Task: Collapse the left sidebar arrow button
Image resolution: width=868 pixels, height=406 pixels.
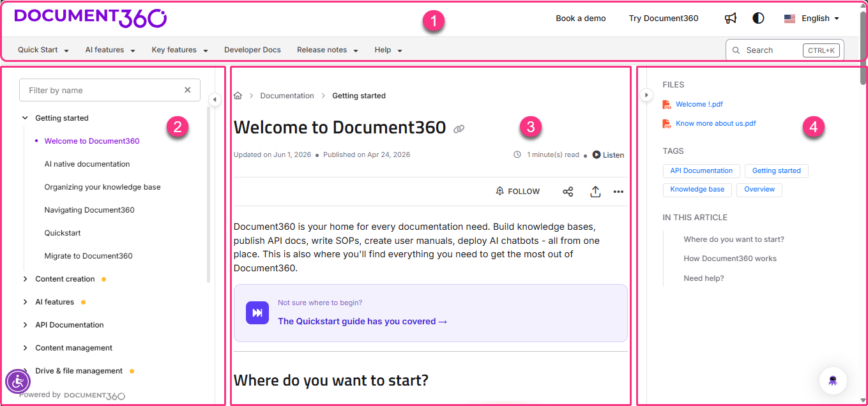Action: tap(215, 99)
